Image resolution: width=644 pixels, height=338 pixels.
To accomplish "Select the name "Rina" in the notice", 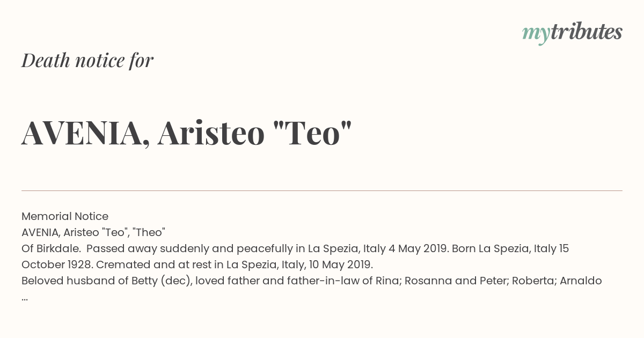I will coord(386,281).
